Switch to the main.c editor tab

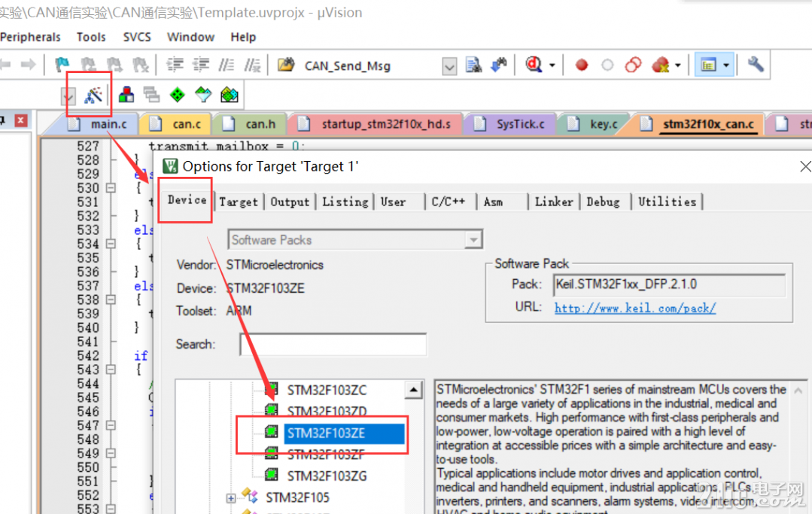[99, 124]
